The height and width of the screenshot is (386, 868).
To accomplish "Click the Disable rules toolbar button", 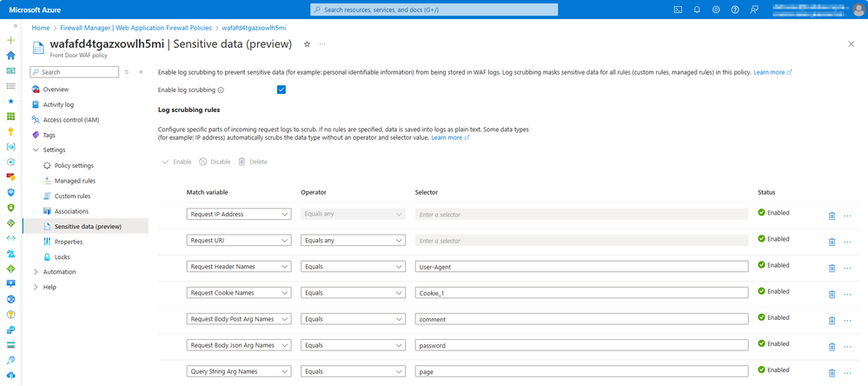I will tap(215, 162).
